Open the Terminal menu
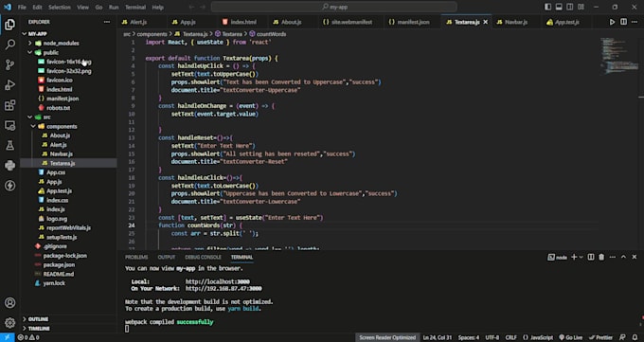 point(135,7)
